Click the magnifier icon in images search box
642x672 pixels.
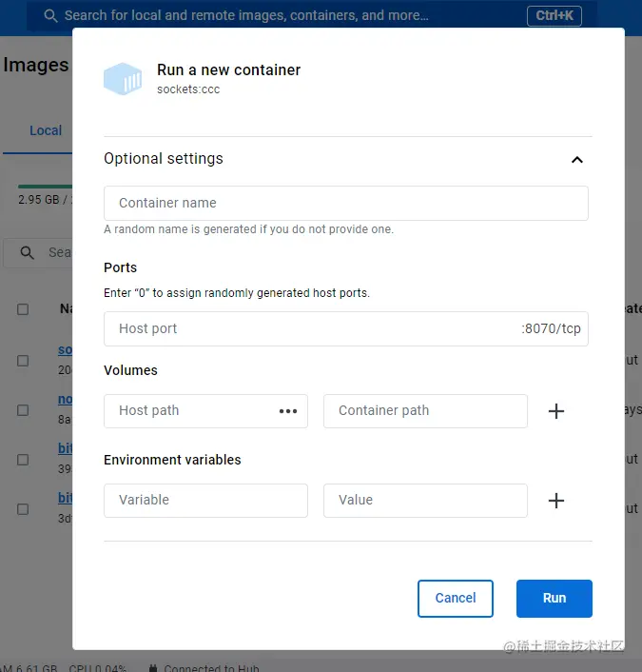point(27,252)
